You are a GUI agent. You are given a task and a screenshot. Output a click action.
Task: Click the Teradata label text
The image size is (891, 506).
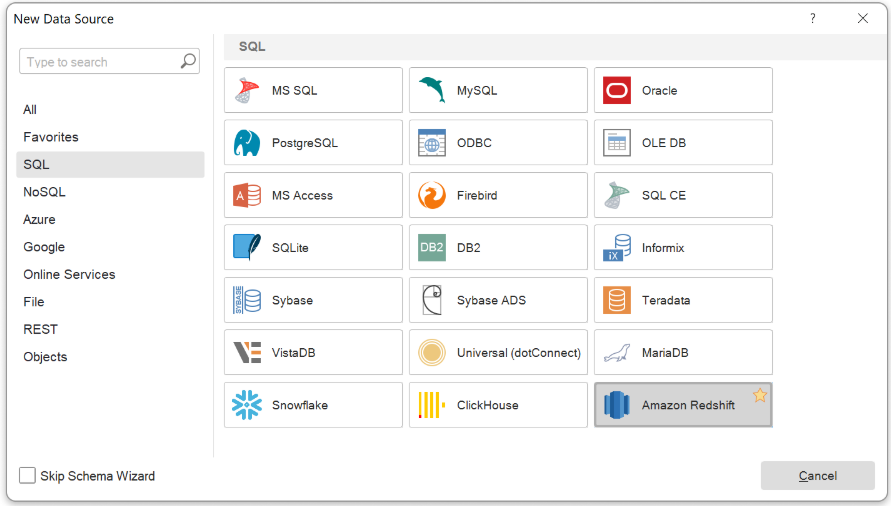[666, 300]
